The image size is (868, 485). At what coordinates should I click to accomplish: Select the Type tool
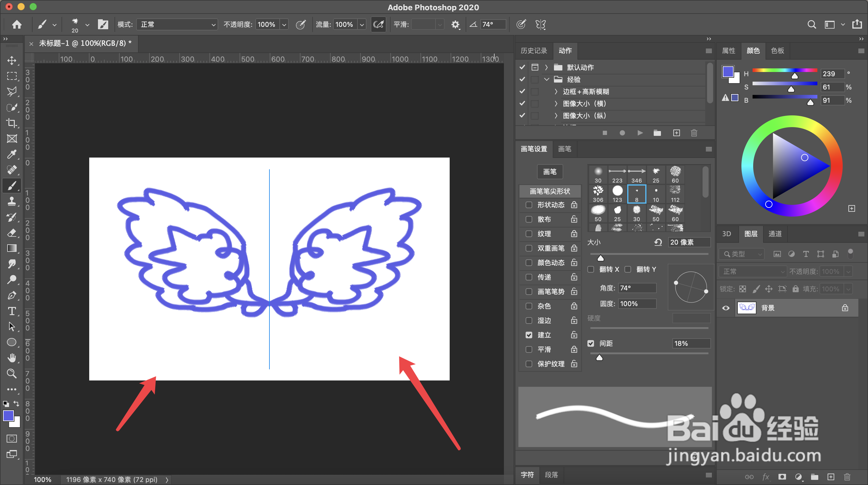[x=12, y=311]
